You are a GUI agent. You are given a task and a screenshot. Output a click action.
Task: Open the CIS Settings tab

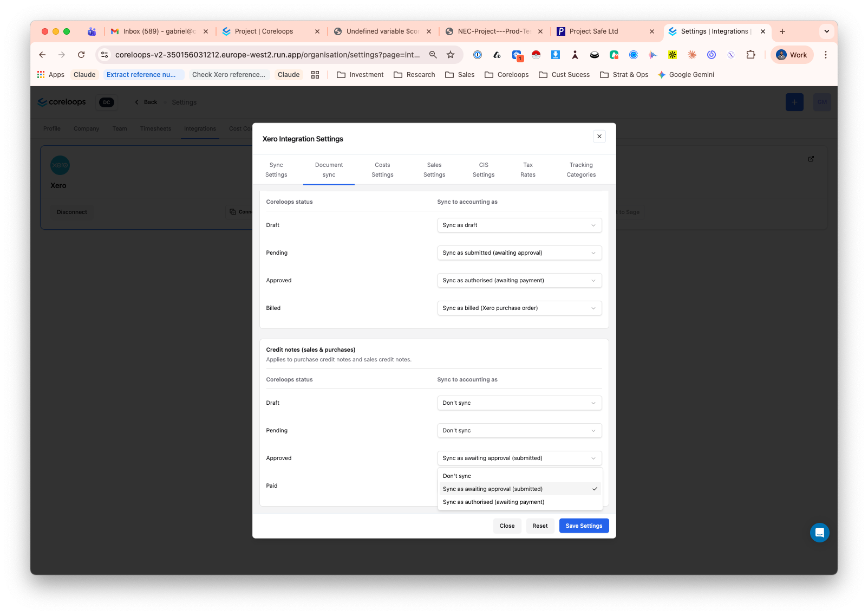click(484, 170)
